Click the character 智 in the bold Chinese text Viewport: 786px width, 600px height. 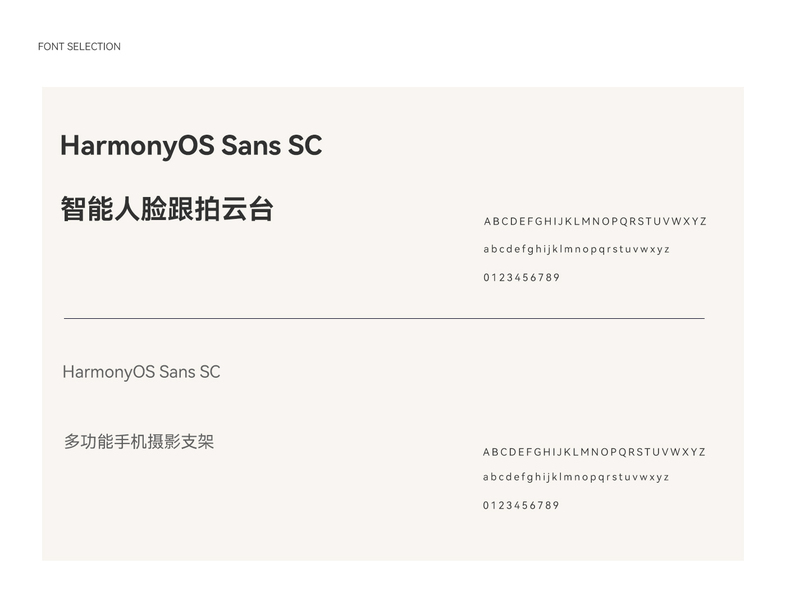[x=73, y=209]
